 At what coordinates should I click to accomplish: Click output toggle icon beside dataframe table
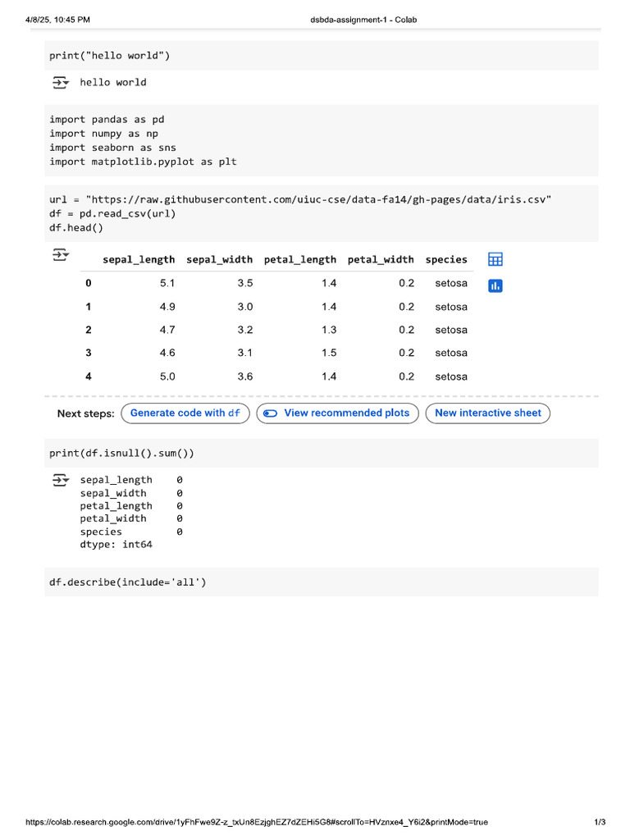point(61,256)
